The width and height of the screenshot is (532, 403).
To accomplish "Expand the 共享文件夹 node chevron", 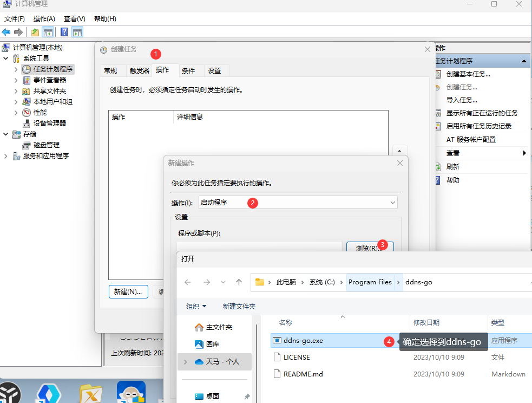I will pos(16,91).
